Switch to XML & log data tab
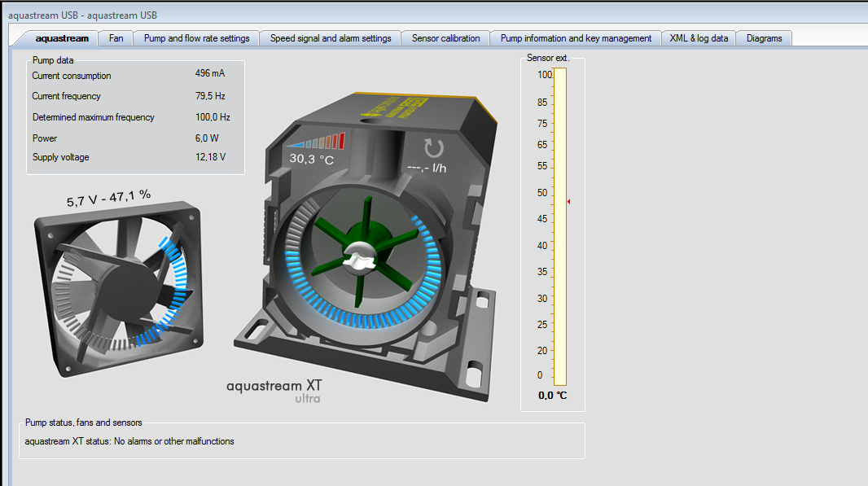Screen dimensions: 868x486 [699, 38]
